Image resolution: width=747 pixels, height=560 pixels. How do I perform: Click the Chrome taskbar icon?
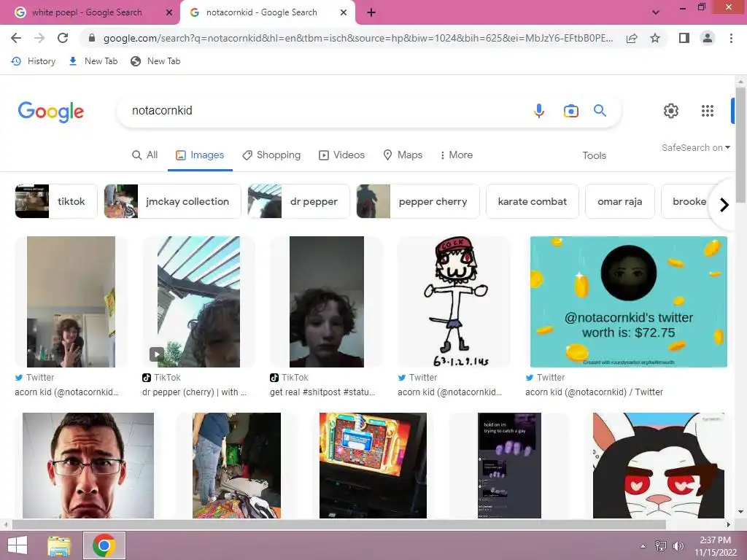[x=104, y=545]
